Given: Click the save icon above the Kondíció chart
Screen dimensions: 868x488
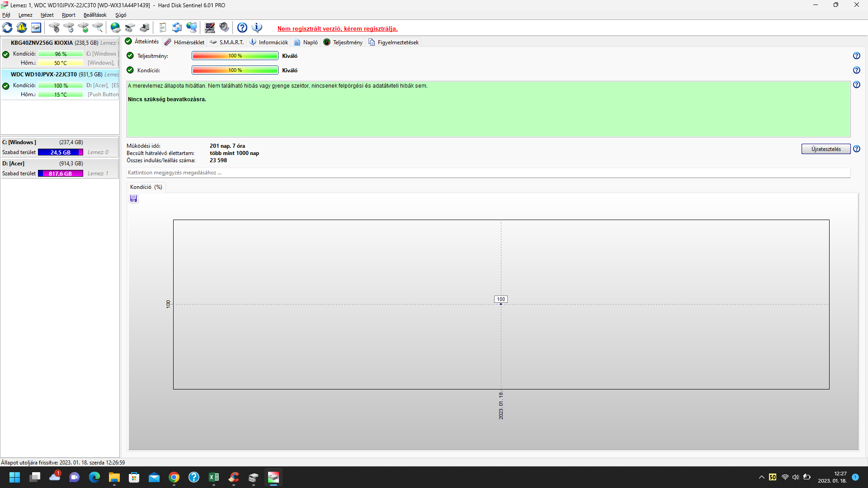Looking at the screenshot, I should pos(133,199).
